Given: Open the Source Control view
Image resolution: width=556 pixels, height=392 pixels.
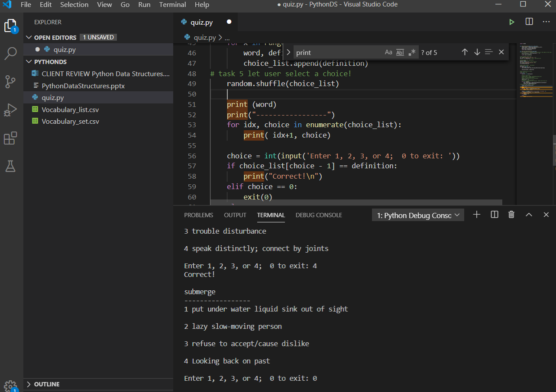Looking at the screenshot, I should (x=10, y=81).
